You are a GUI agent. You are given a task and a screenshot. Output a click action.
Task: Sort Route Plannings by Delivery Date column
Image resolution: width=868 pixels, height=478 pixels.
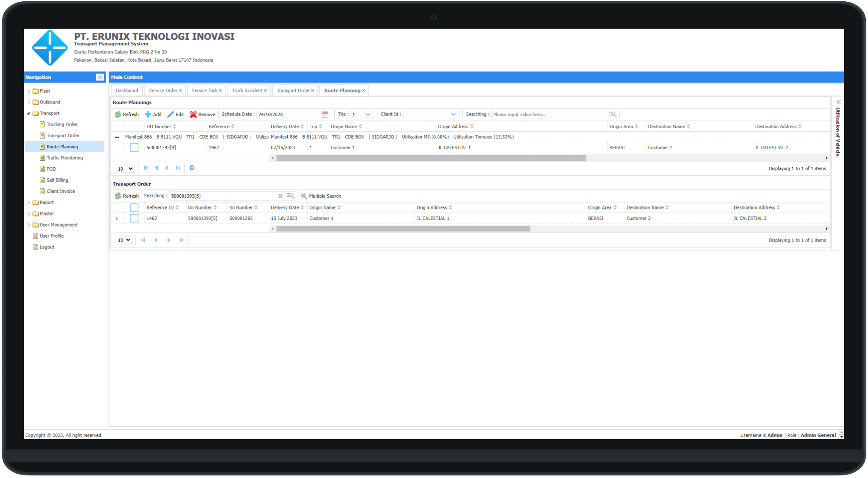pyautogui.click(x=287, y=127)
